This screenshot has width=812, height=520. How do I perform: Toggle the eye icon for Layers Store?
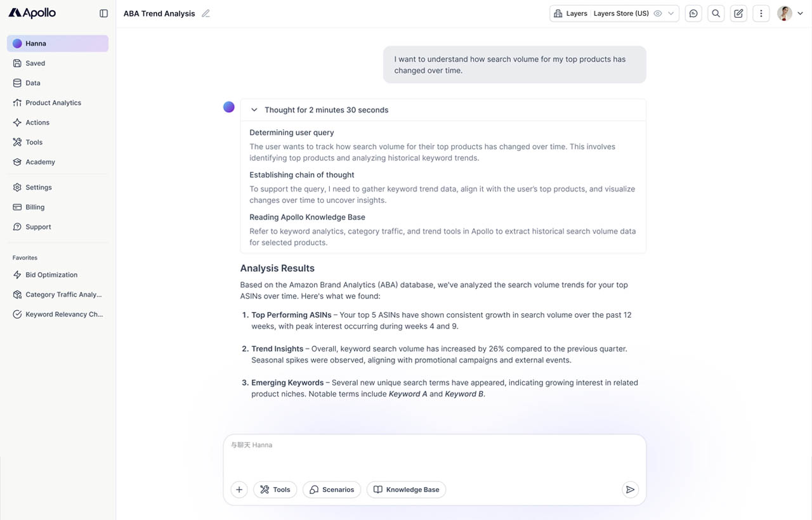[x=658, y=13]
